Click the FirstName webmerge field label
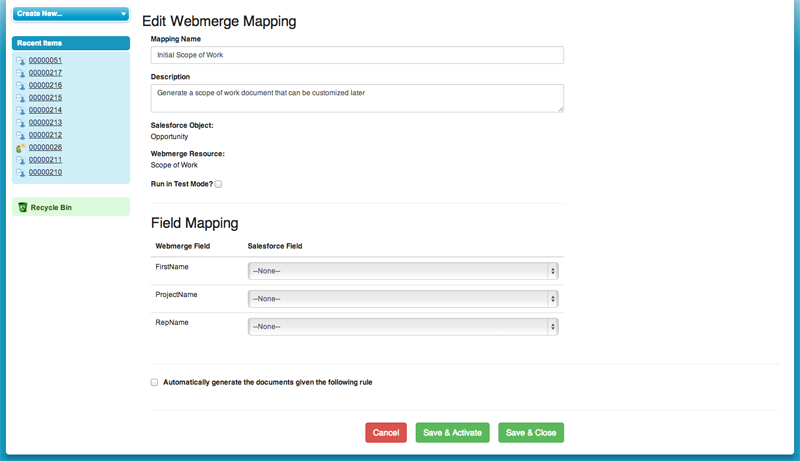The width and height of the screenshot is (800, 461). coord(172,267)
